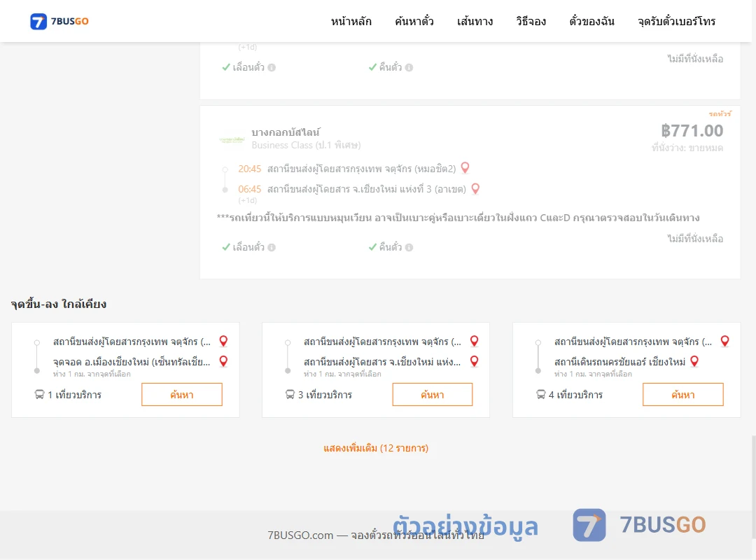
Task: Open origin map pin in 1 เที่ยวบริการ card
Action: (x=223, y=341)
